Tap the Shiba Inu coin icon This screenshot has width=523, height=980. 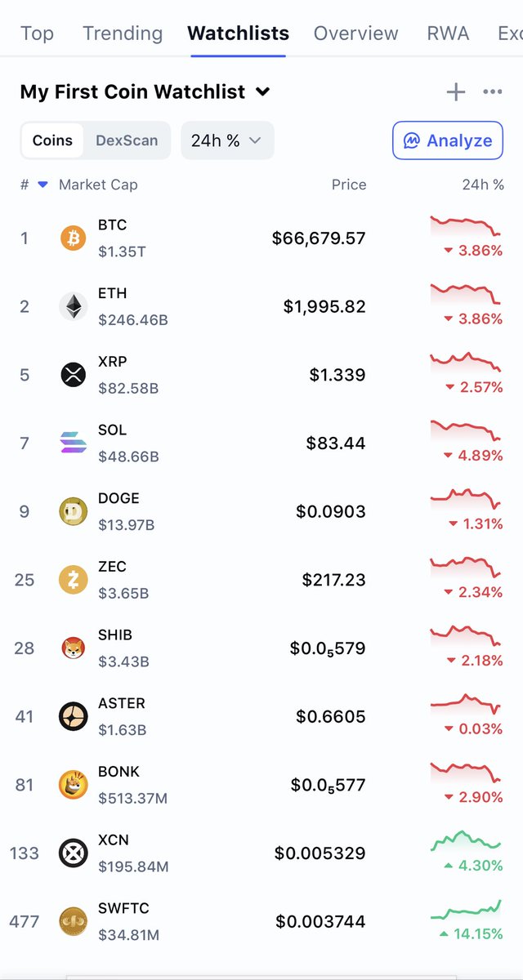[x=73, y=648]
